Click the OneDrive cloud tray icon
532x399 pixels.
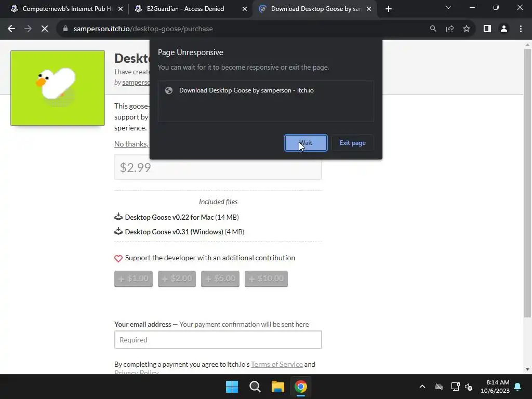(x=439, y=387)
